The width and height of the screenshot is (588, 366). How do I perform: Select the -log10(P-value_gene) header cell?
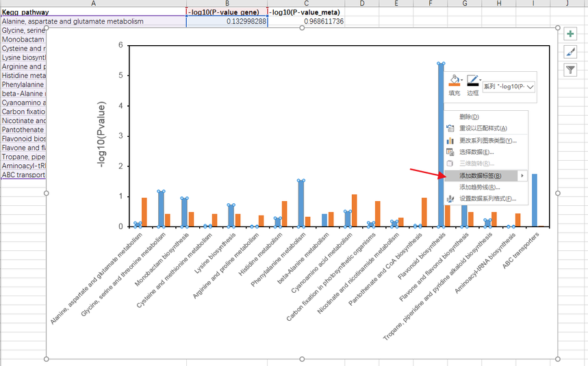point(227,12)
